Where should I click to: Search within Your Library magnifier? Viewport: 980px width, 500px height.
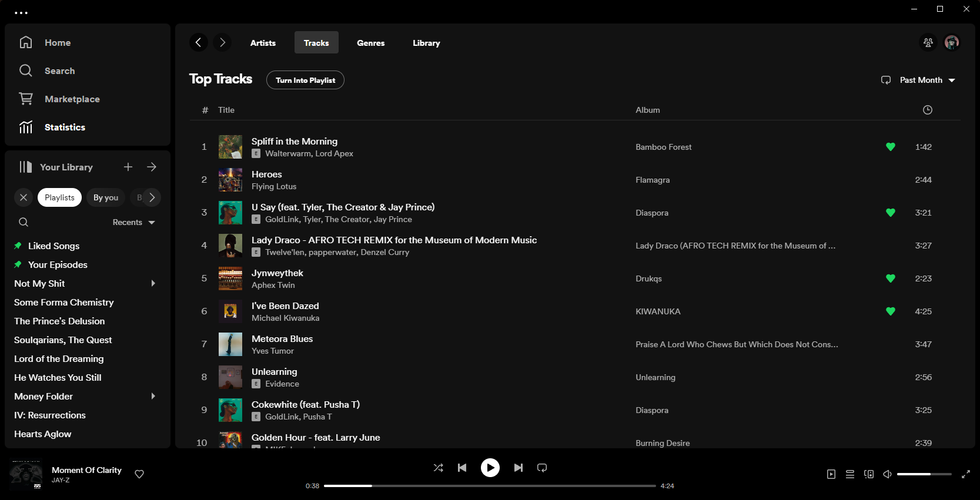tap(24, 222)
